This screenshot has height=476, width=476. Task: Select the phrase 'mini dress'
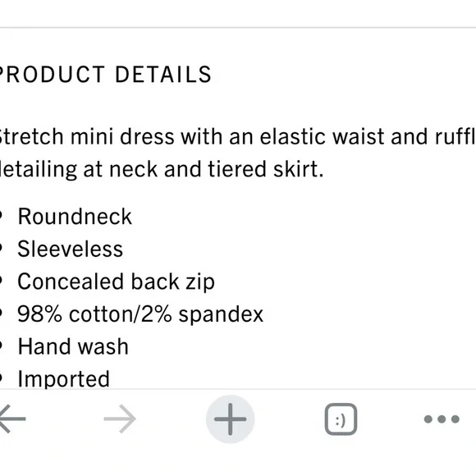(122, 136)
